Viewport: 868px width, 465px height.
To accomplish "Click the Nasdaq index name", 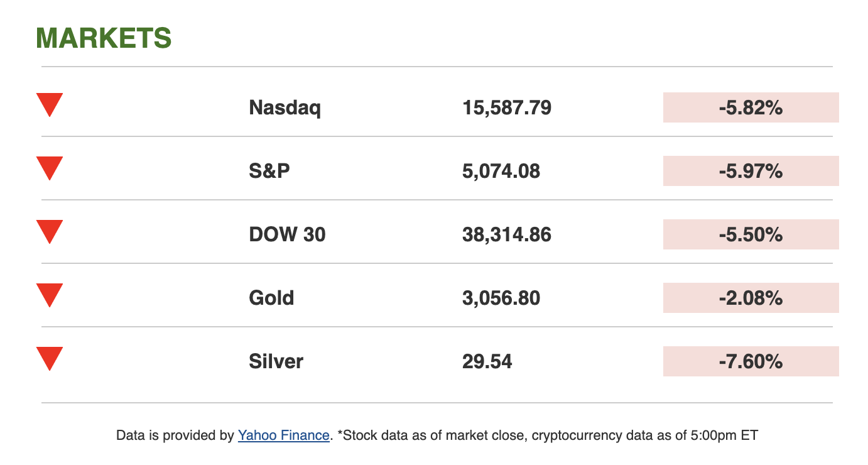I will point(285,107).
